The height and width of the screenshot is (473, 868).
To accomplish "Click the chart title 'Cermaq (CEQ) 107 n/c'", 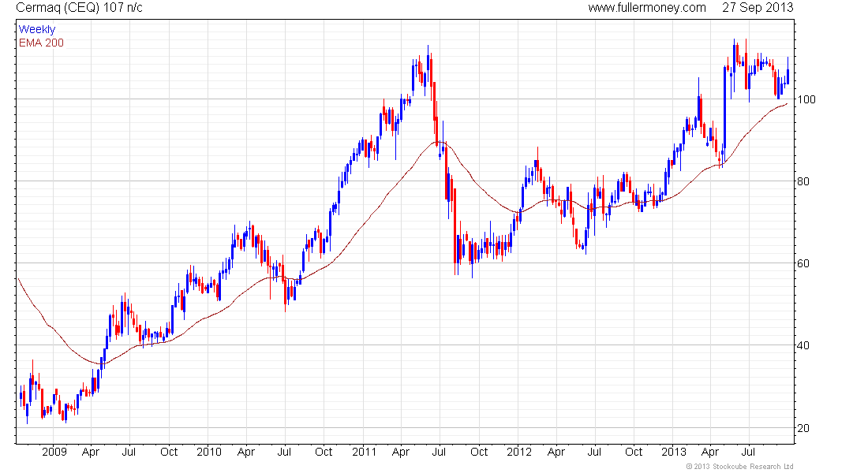I will [x=79, y=8].
